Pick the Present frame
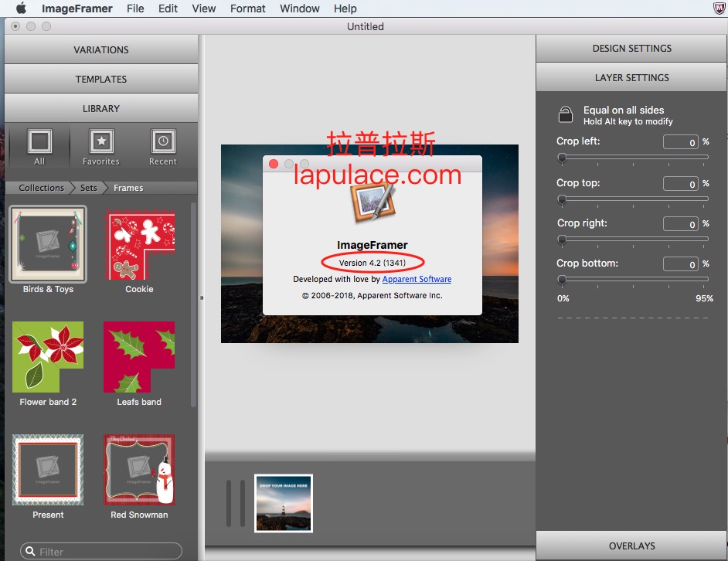Viewport: 728px width, 561px height. [48, 470]
